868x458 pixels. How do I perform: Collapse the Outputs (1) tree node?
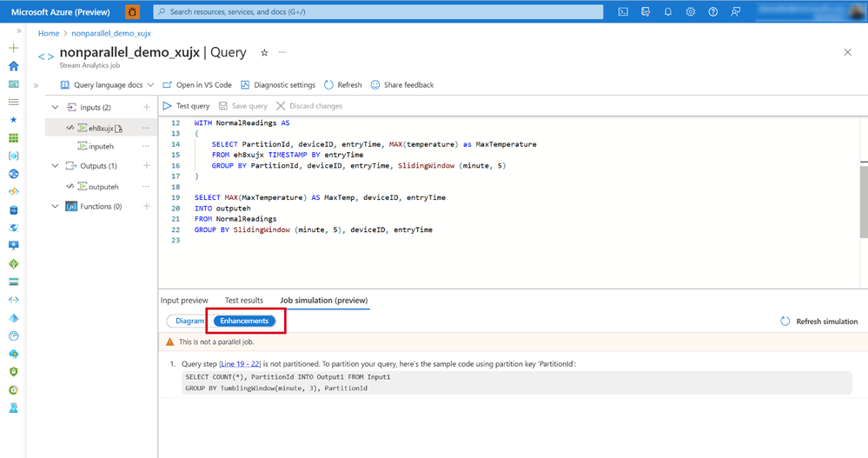pos(55,166)
